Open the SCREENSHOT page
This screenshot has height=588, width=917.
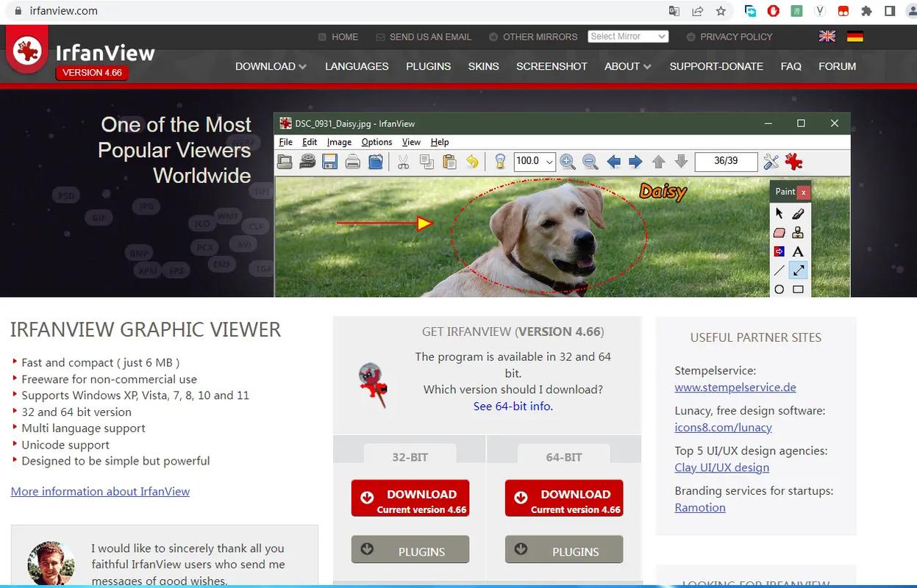point(552,66)
